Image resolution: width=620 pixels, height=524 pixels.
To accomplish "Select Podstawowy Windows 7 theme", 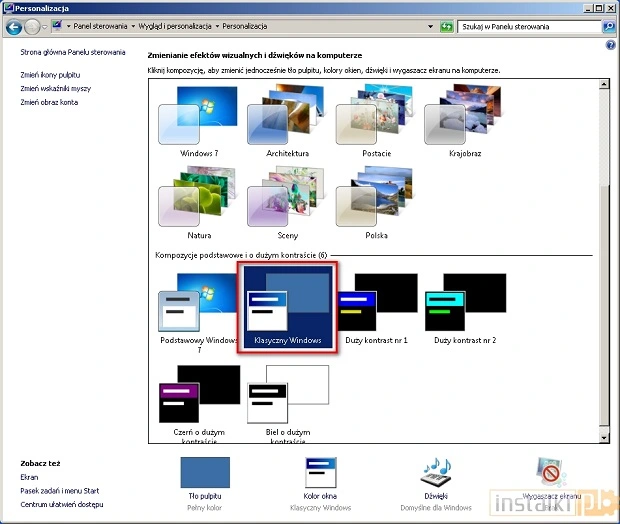I will point(199,312).
